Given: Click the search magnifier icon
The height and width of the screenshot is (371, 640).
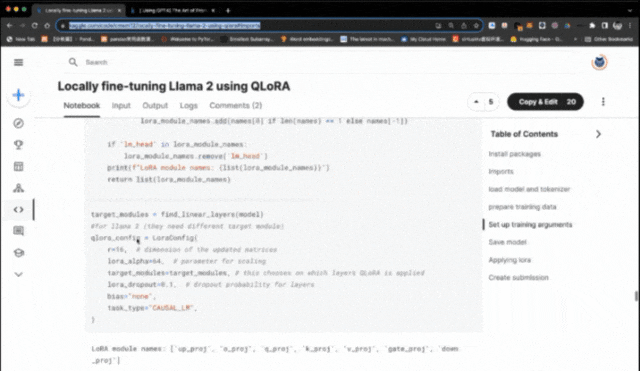Looking at the screenshot, I should 73,62.
